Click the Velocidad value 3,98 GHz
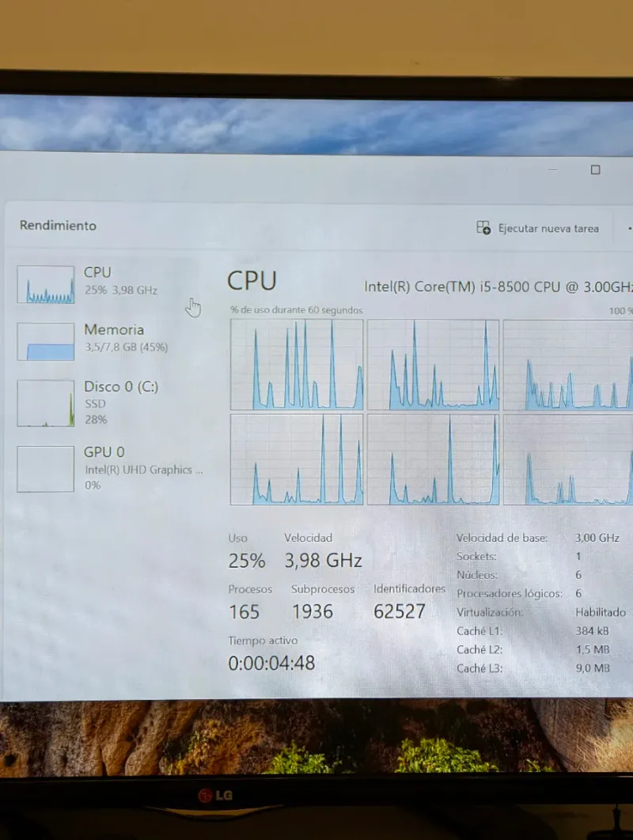The image size is (633, 840). tap(323, 561)
